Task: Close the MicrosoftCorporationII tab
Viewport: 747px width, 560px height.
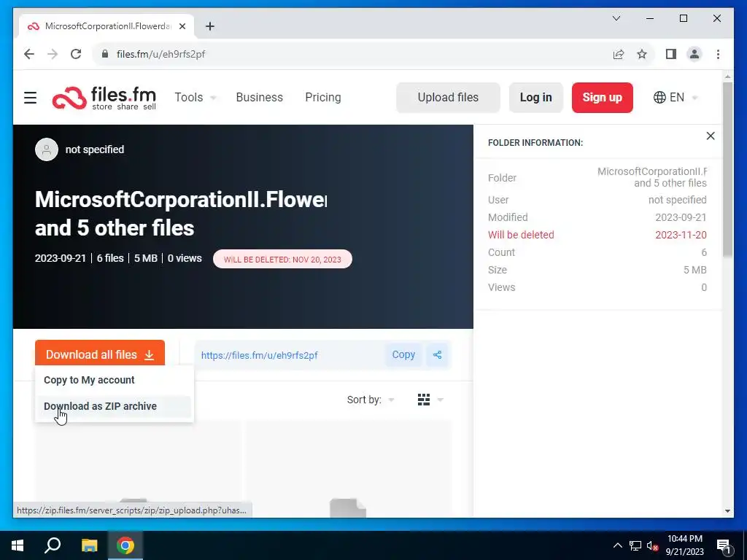Action: (182, 26)
